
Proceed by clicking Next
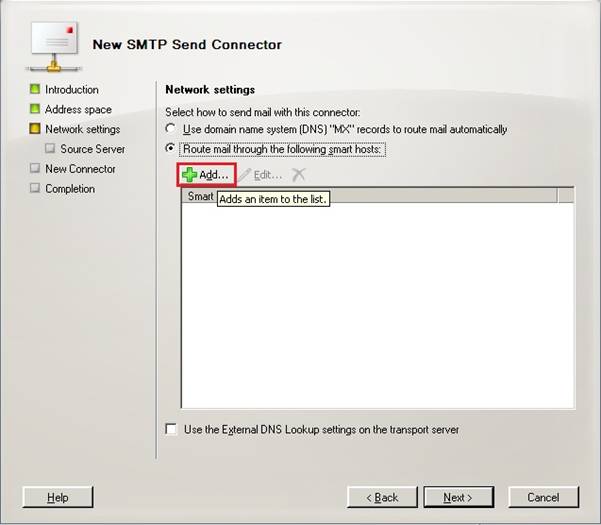coord(458,497)
